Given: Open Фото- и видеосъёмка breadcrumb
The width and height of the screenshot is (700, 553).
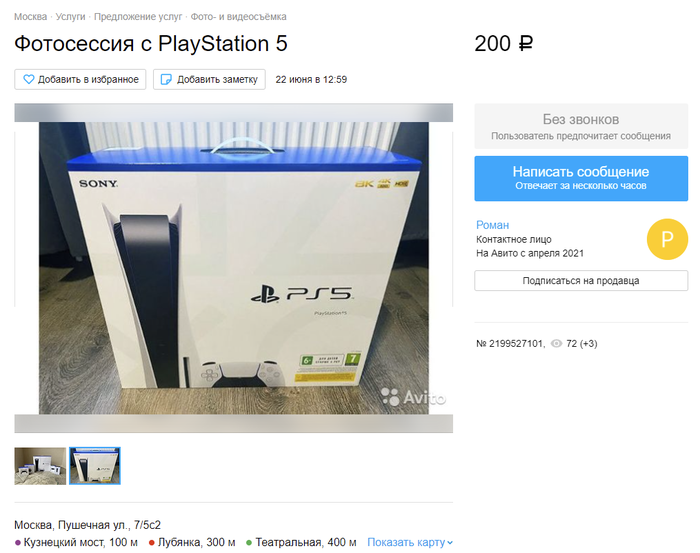Looking at the screenshot, I should (238, 17).
